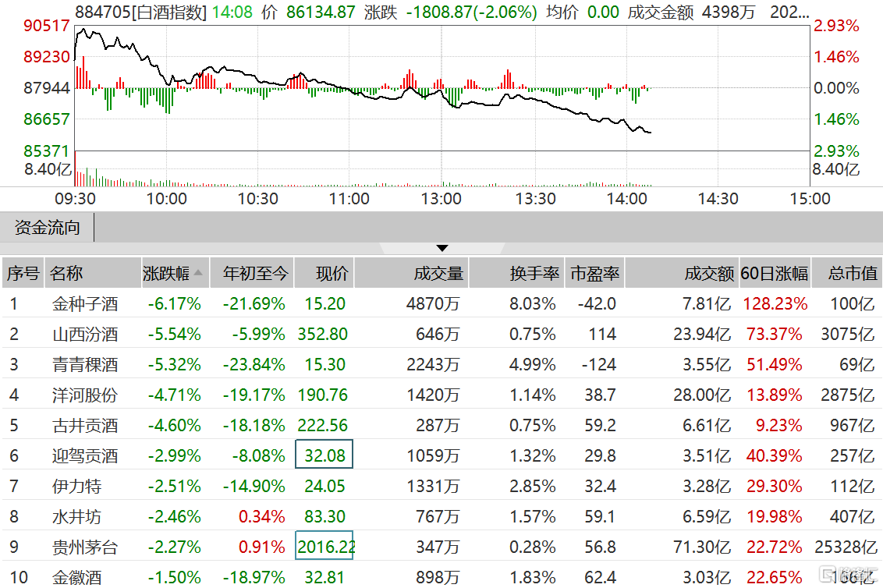Click the 13:30 time axis label

pyautogui.click(x=536, y=199)
